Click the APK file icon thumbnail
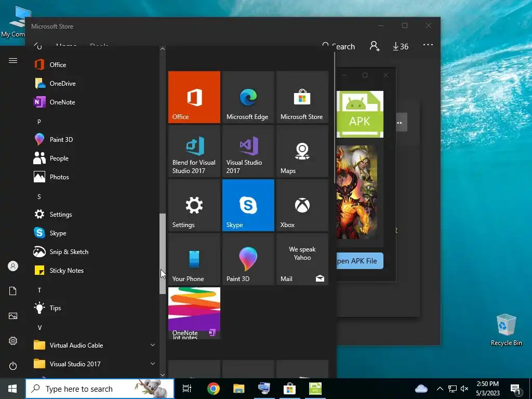This screenshot has height=399, width=532. pos(360,114)
